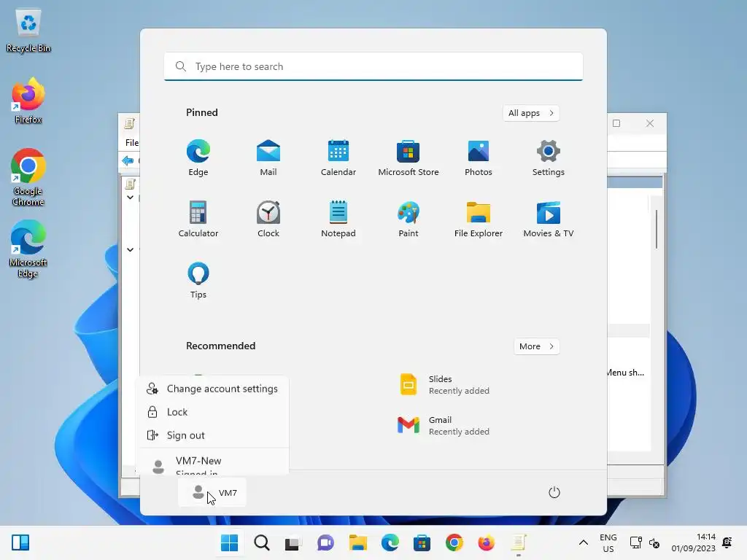Click the VM7 user account button
Viewport: 747px width, 560px height.
212,492
